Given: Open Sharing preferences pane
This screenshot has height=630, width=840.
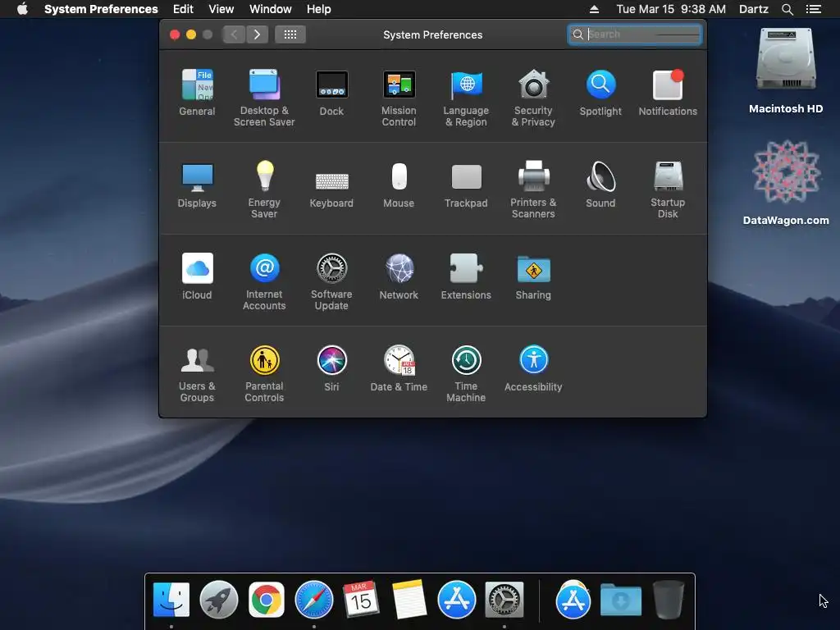Looking at the screenshot, I should tap(533, 276).
